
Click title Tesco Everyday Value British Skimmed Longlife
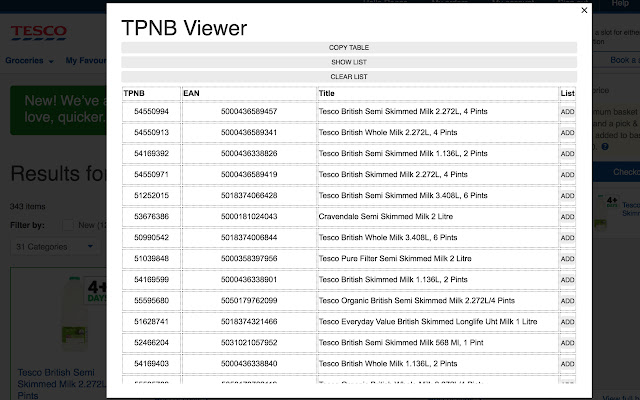click(428, 322)
